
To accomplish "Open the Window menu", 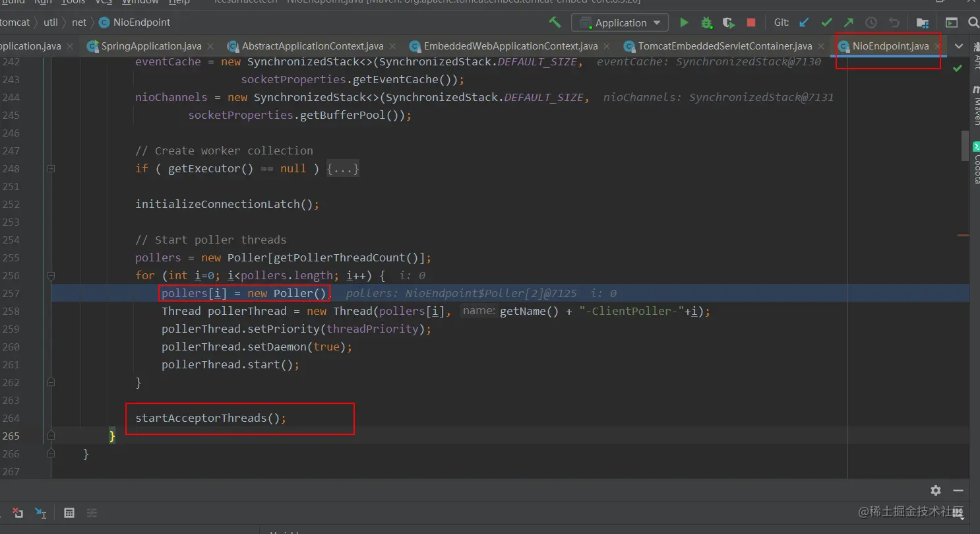I will click(140, 3).
